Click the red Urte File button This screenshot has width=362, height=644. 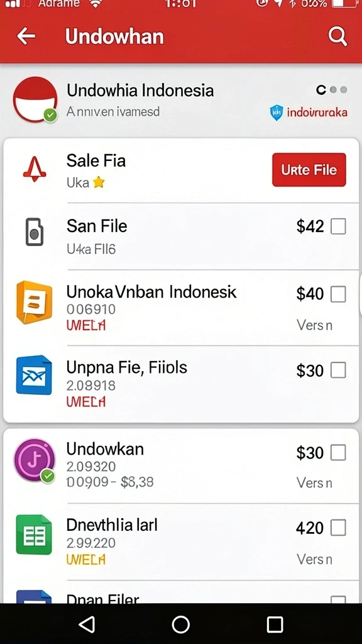pos(309,170)
